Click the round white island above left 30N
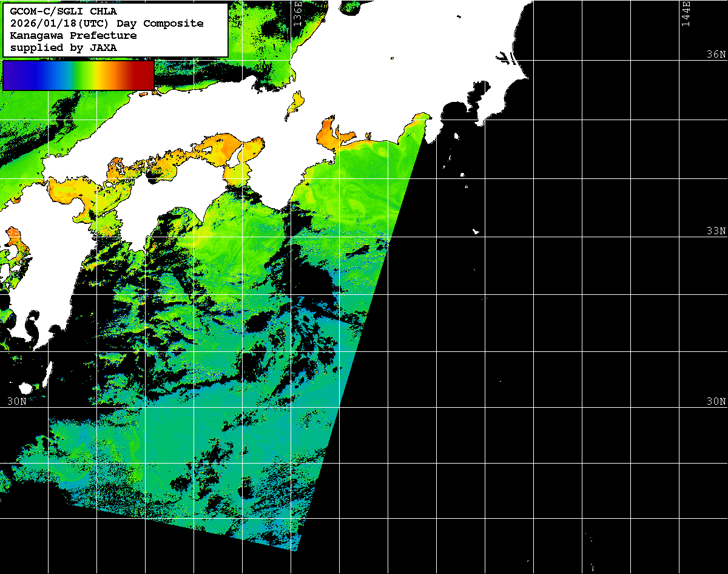The height and width of the screenshot is (574, 728). pyautogui.click(x=25, y=388)
